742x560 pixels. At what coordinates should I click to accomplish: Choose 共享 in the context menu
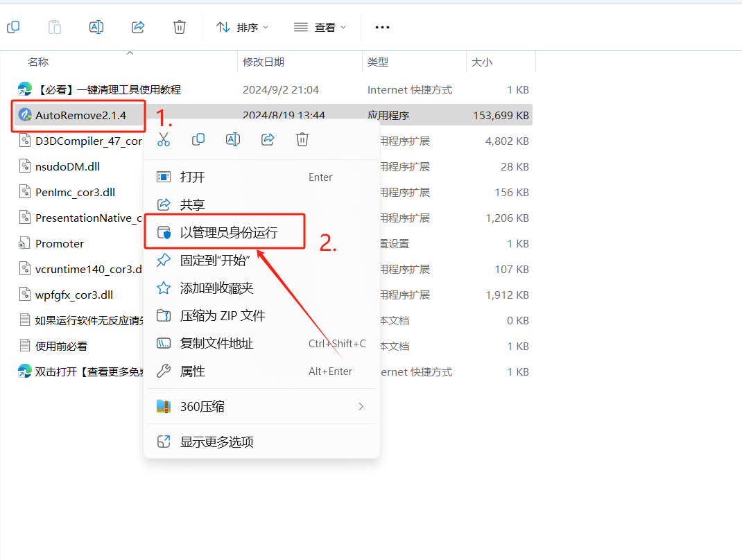pos(261,204)
